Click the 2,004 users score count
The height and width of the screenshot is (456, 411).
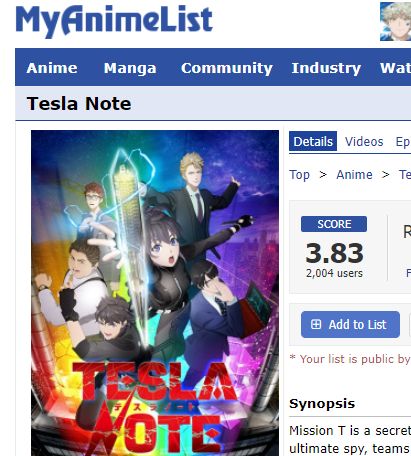(x=334, y=273)
